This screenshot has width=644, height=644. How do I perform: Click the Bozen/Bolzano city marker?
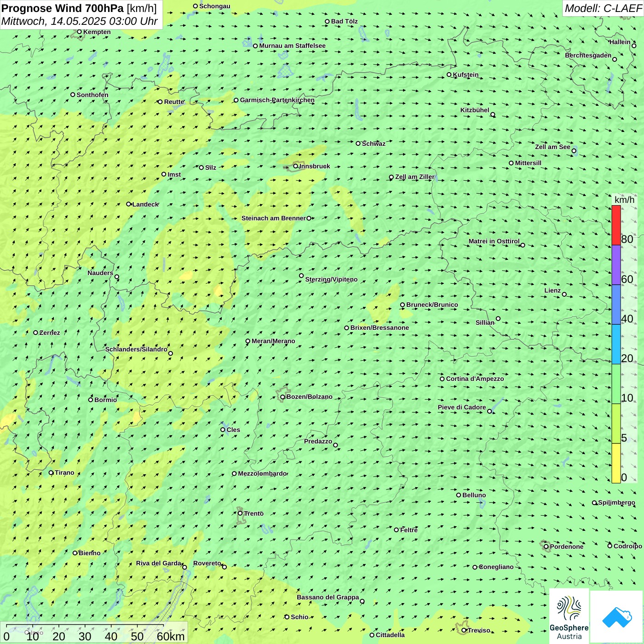282,397
